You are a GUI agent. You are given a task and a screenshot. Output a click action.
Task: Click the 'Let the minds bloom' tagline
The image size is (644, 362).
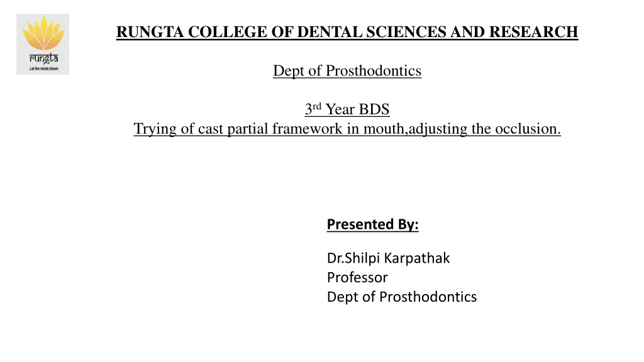(x=43, y=69)
